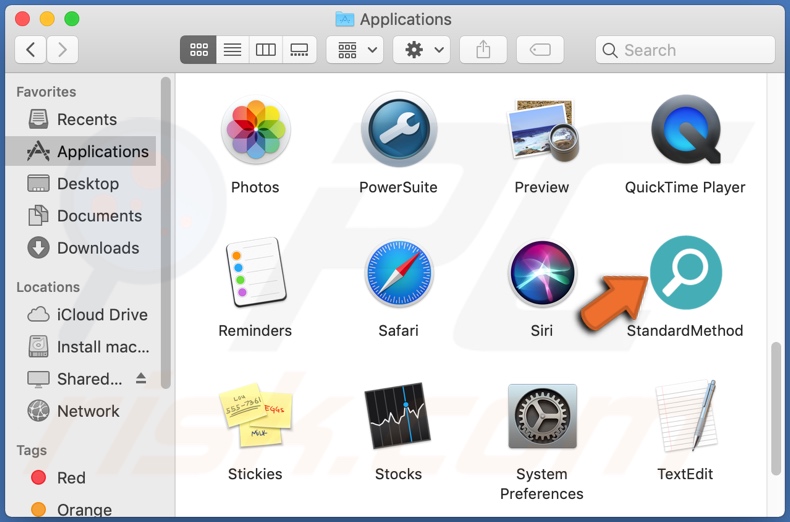The width and height of the screenshot is (790, 522).
Task: Select Downloads in the sidebar
Action: point(97,248)
